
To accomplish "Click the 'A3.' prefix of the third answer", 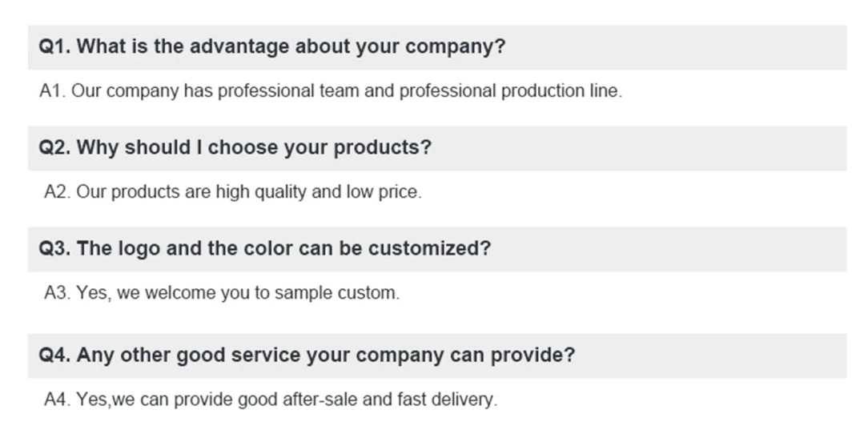I will [58, 293].
